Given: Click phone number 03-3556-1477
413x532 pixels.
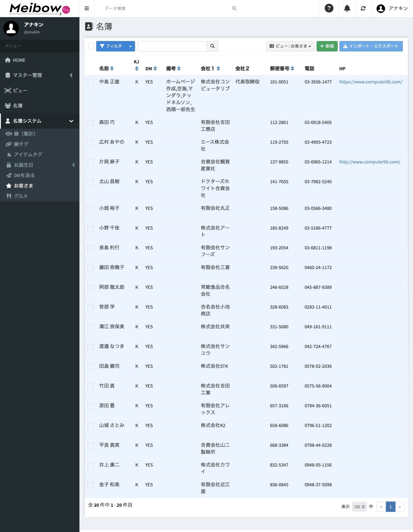Looking at the screenshot, I should tap(318, 82).
